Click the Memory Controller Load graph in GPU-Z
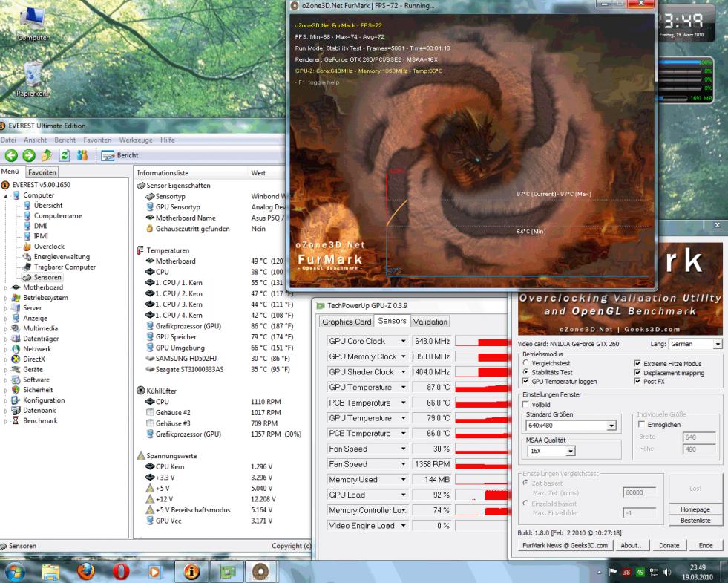This screenshot has height=583, width=728. pos(482,510)
